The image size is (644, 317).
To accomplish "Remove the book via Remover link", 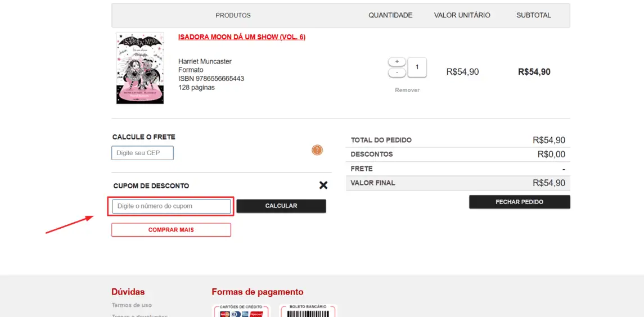I will 407,90.
